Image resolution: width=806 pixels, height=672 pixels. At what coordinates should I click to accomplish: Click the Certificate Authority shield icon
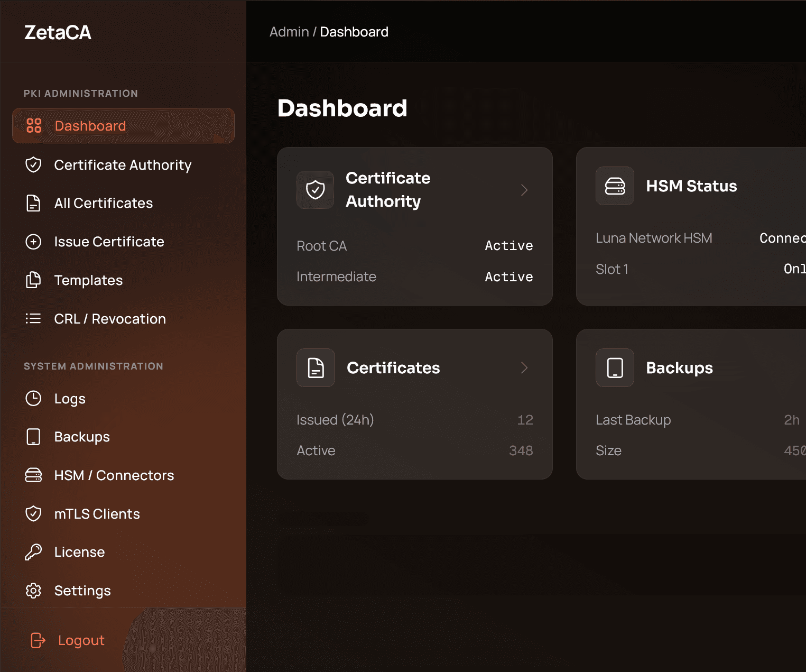(x=34, y=164)
